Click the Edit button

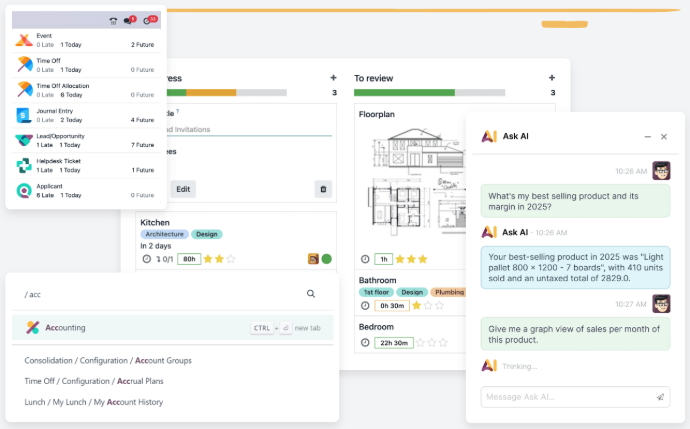(183, 188)
